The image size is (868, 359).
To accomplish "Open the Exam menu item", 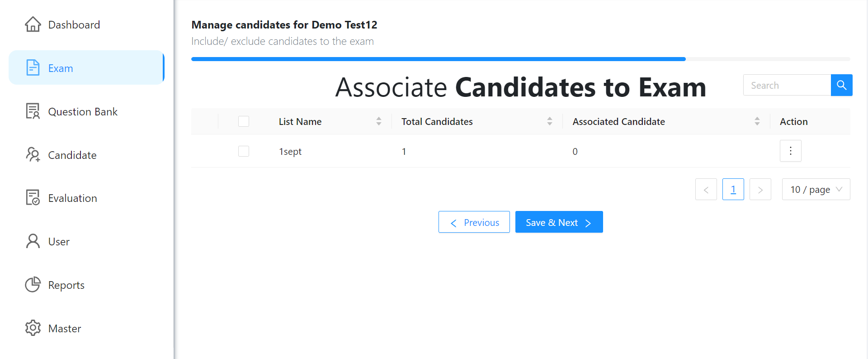I will [86, 67].
